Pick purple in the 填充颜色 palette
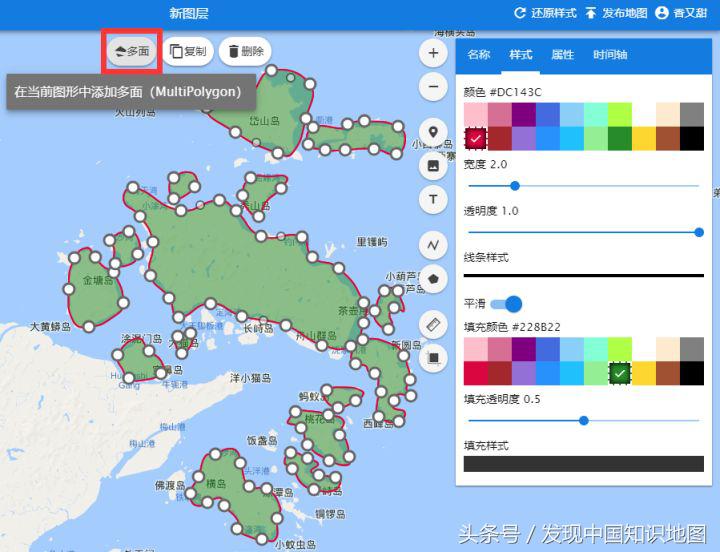720x552 pixels. [523, 349]
